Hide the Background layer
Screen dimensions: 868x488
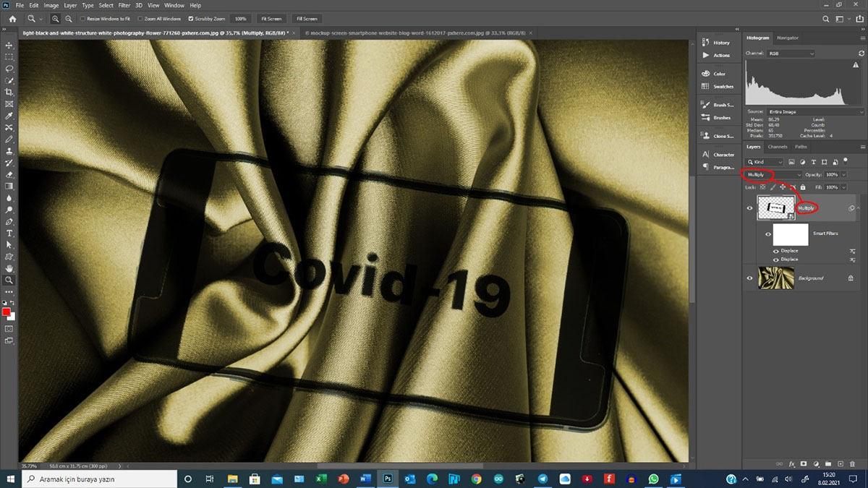click(749, 278)
